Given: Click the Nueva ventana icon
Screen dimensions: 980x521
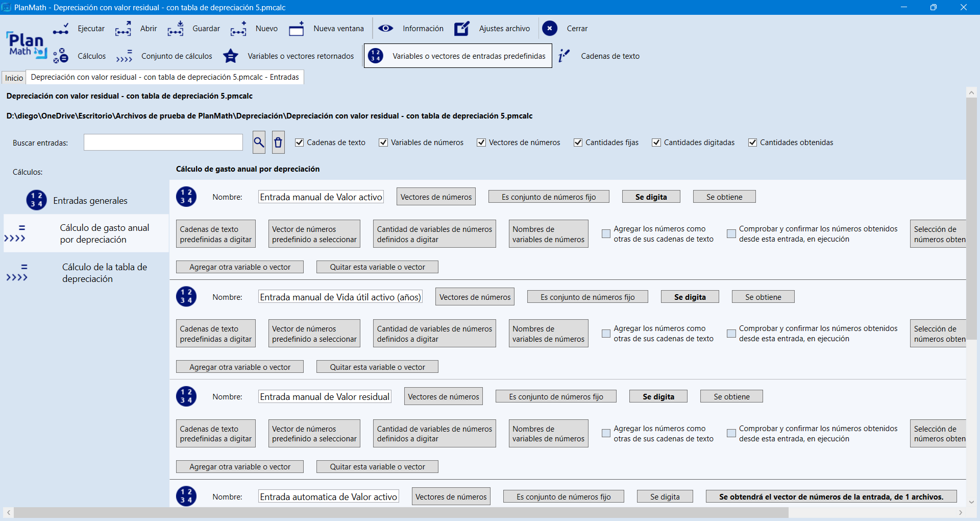Looking at the screenshot, I should tap(297, 29).
